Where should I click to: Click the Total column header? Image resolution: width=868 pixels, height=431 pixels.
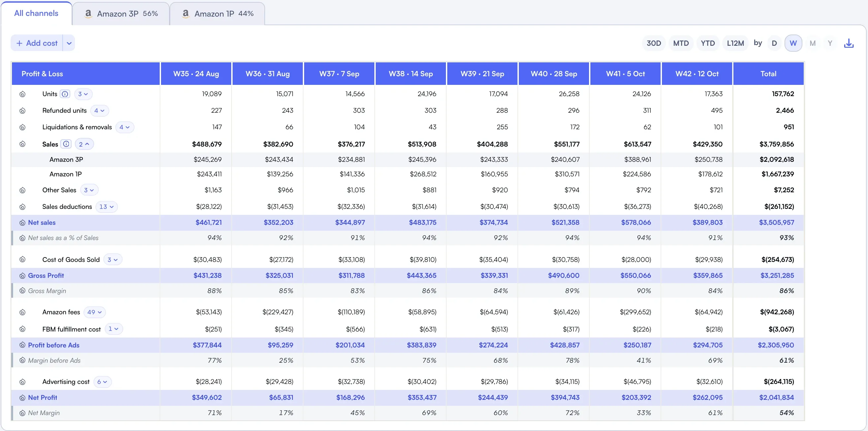pyautogui.click(x=768, y=74)
